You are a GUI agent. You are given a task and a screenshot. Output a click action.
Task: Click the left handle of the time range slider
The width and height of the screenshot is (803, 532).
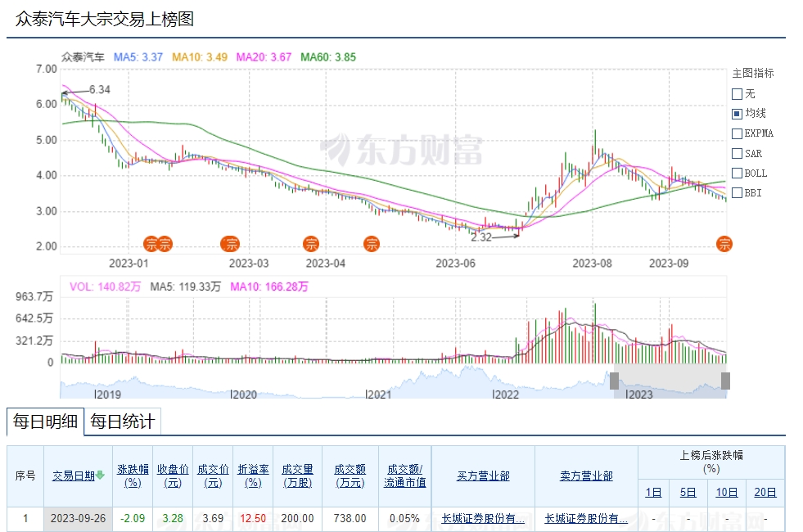[614, 381]
